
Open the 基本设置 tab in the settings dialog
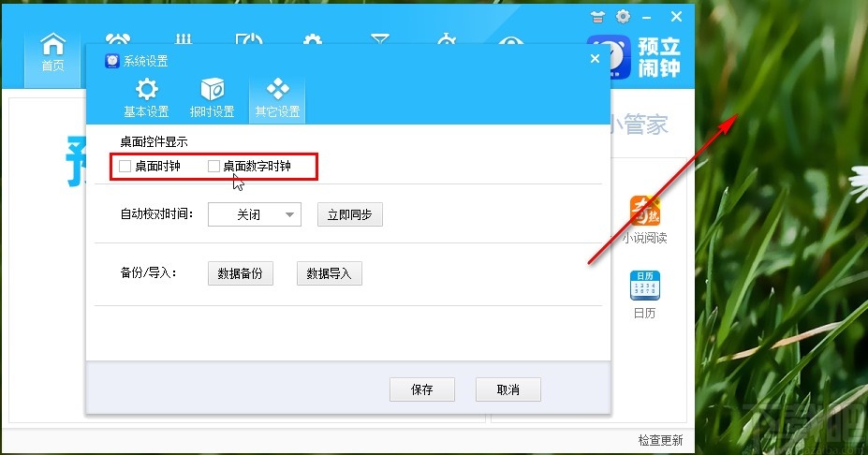tap(146, 98)
